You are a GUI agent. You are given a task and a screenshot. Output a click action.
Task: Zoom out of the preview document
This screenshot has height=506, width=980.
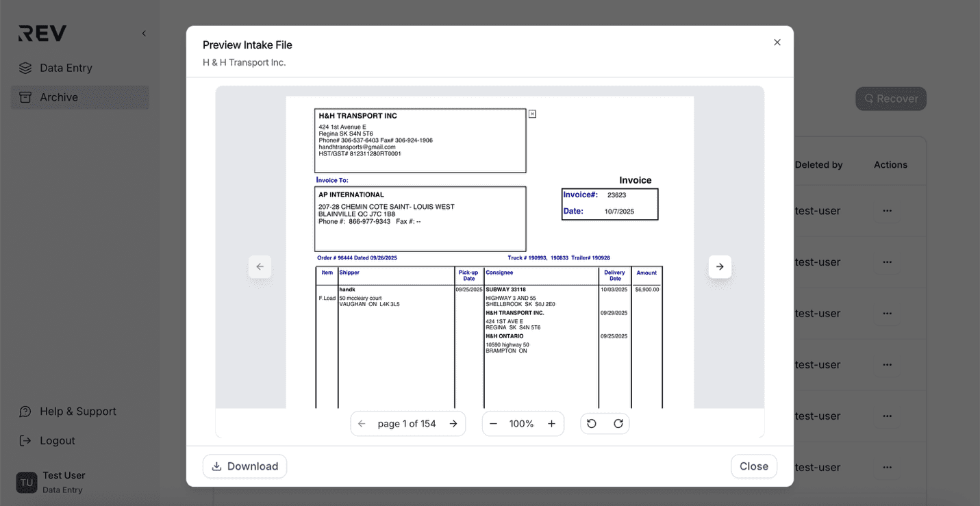click(494, 423)
